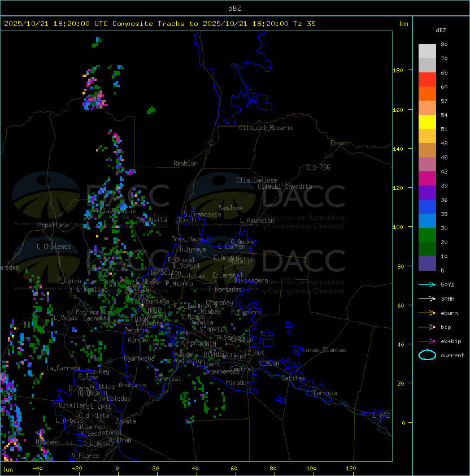Click the dBZ heading above the color scale
The width and height of the screenshot is (470, 476).
(x=441, y=31)
